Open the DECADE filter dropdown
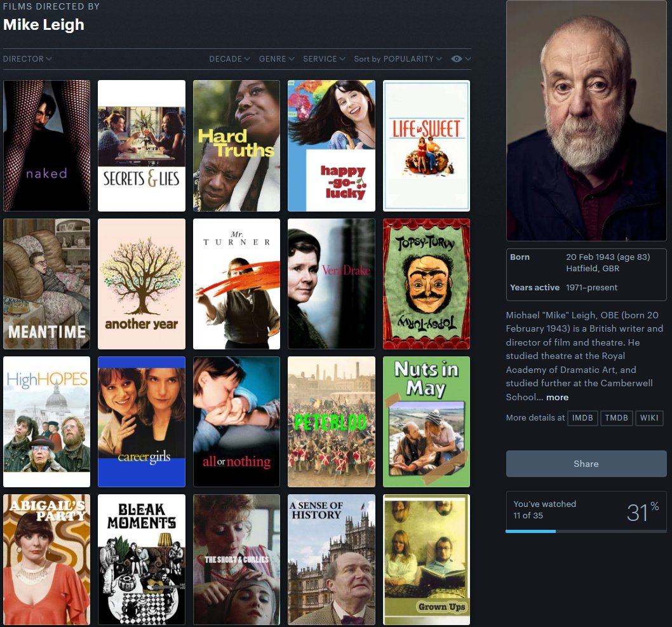The width and height of the screenshot is (672, 627). 230,58
